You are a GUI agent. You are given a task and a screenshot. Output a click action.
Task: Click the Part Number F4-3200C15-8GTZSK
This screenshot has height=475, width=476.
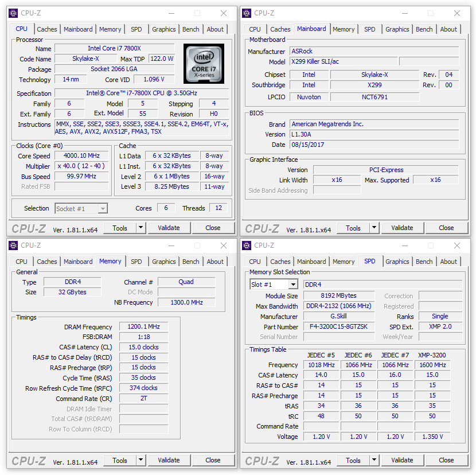pyautogui.click(x=339, y=326)
